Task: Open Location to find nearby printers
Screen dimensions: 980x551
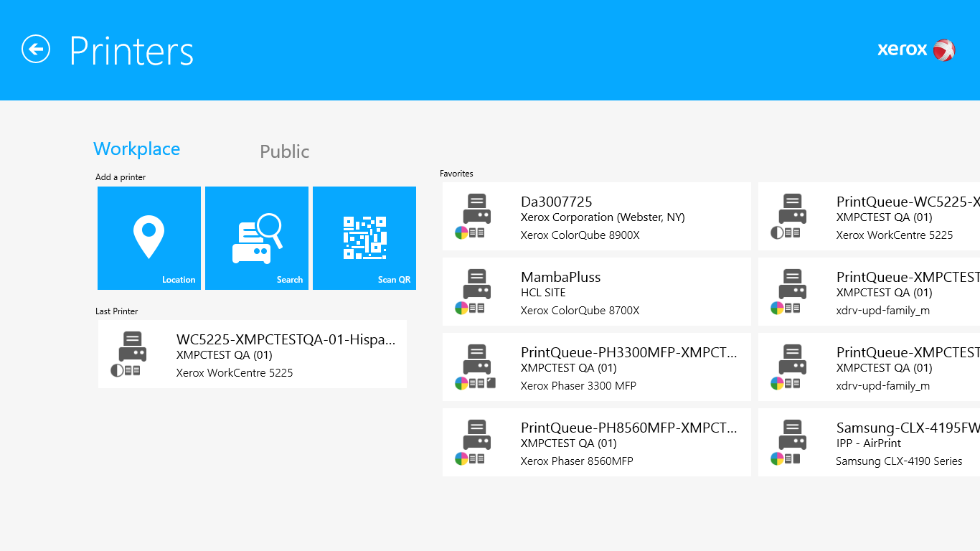Action: (149, 237)
